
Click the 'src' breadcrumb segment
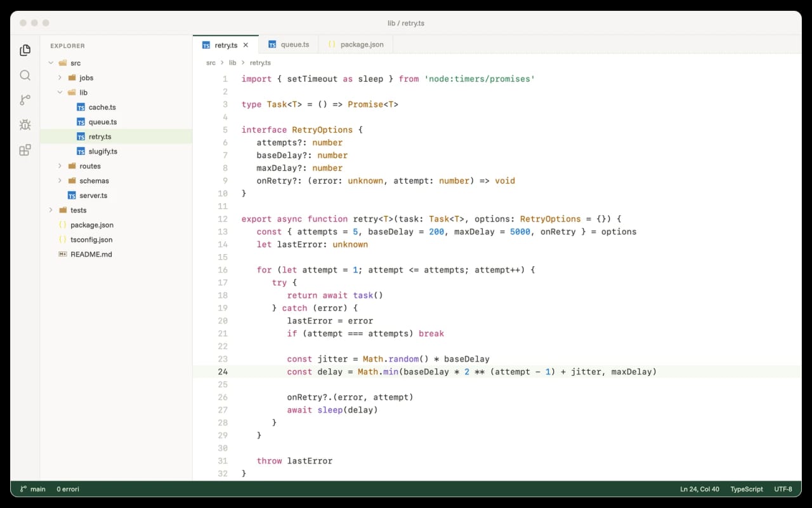(x=211, y=63)
